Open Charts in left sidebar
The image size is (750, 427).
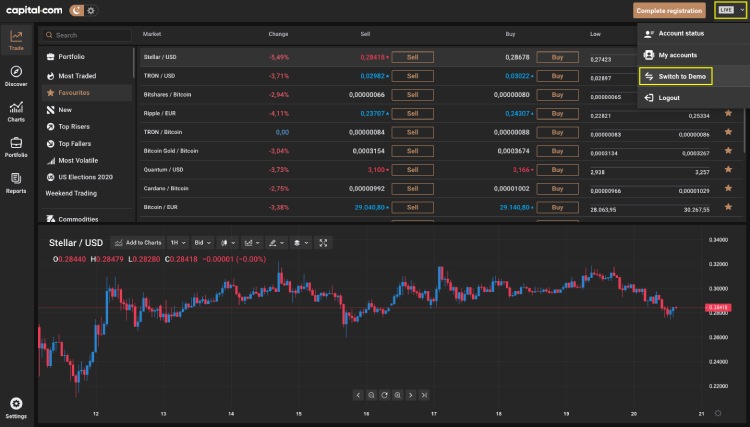click(x=16, y=111)
